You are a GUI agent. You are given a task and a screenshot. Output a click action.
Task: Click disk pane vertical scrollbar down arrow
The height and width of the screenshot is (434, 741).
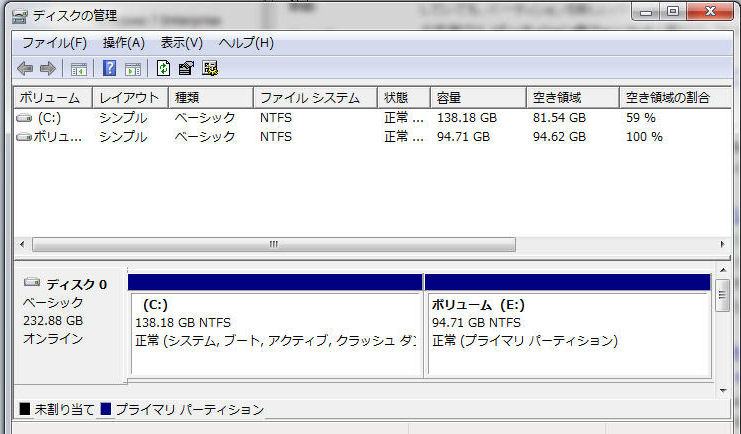pos(723,391)
